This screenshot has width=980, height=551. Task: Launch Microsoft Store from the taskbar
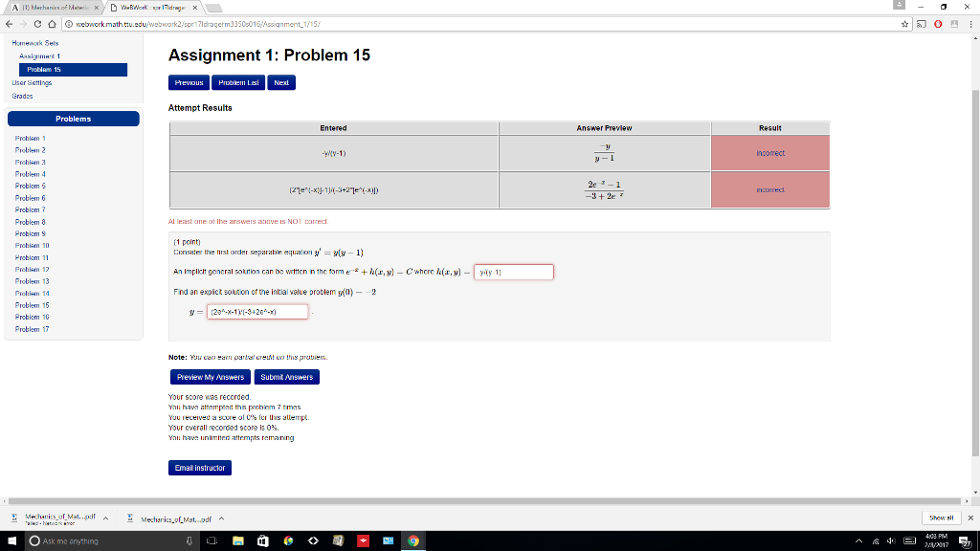coord(262,540)
